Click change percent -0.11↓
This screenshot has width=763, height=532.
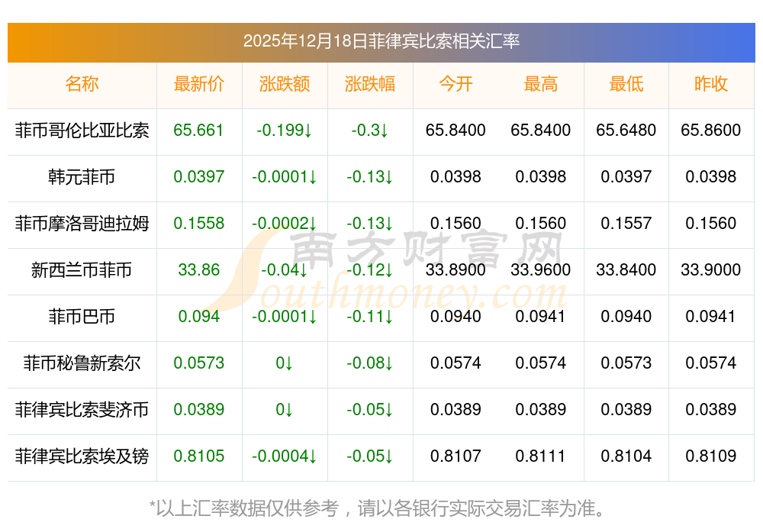pyautogui.click(x=370, y=317)
